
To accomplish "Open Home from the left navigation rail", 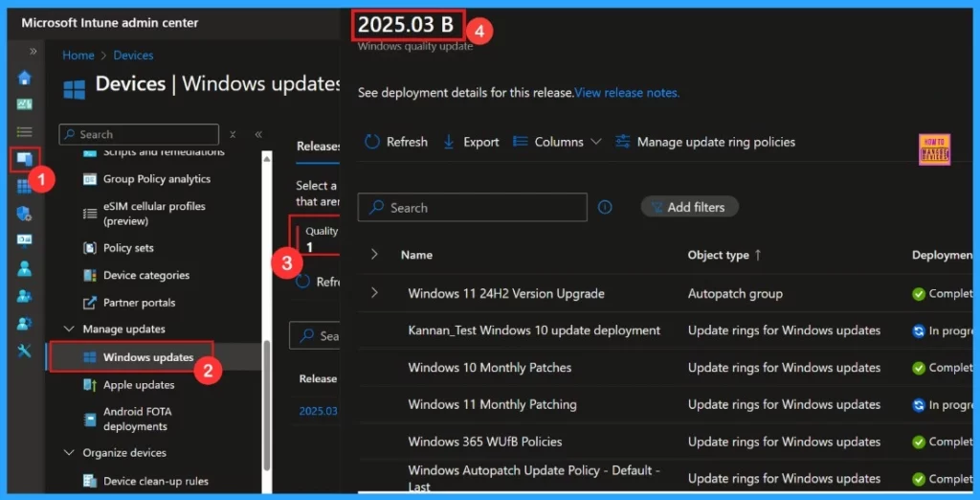I will point(24,79).
